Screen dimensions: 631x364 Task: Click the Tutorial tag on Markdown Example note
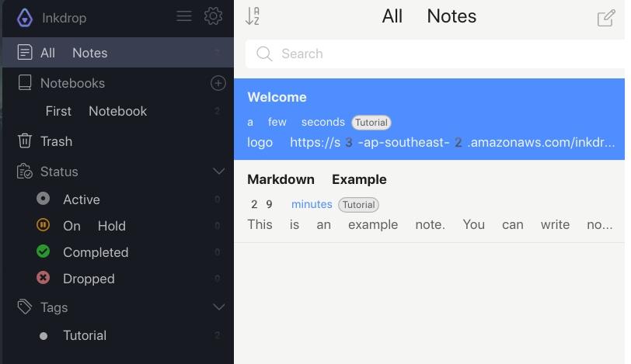point(358,205)
